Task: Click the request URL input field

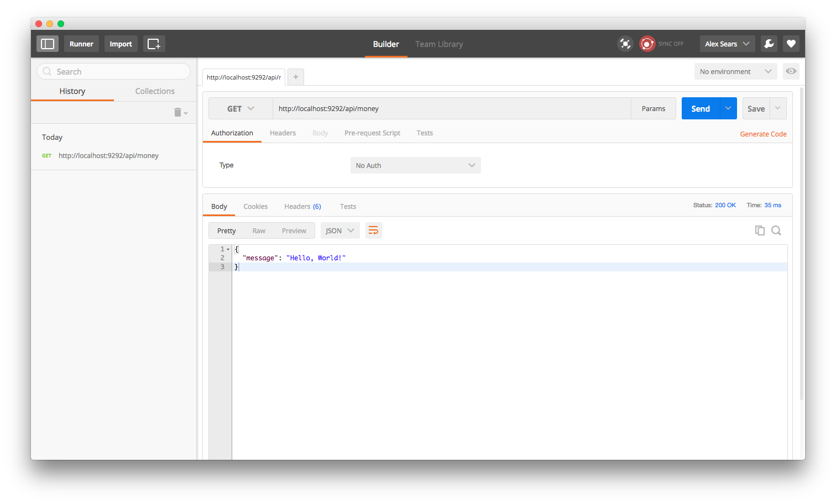Action: tap(452, 108)
